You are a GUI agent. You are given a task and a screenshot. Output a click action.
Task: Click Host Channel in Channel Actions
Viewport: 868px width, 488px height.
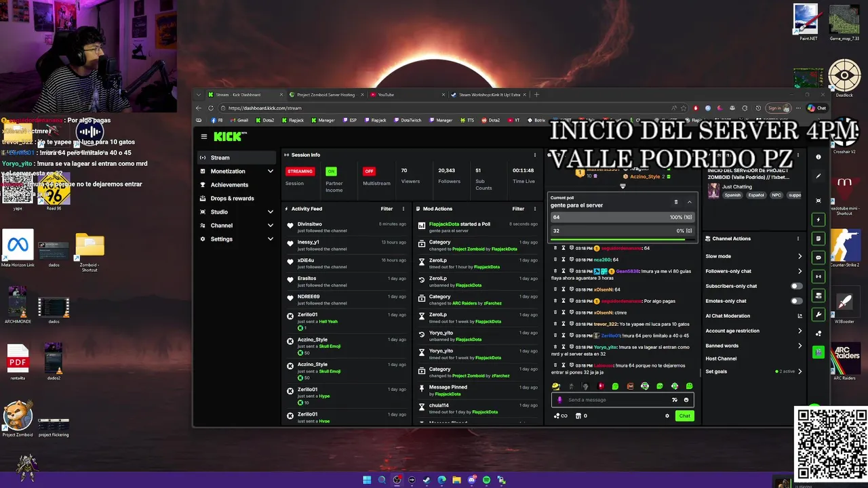(x=721, y=359)
